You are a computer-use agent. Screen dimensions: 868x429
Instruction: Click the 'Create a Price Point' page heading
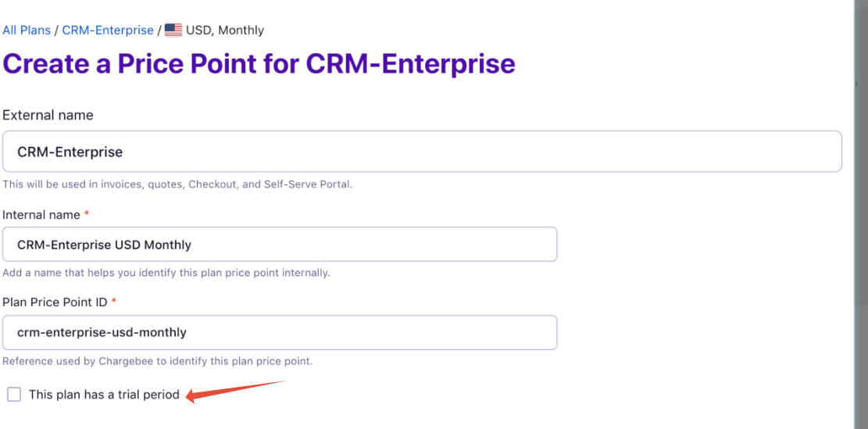click(259, 63)
